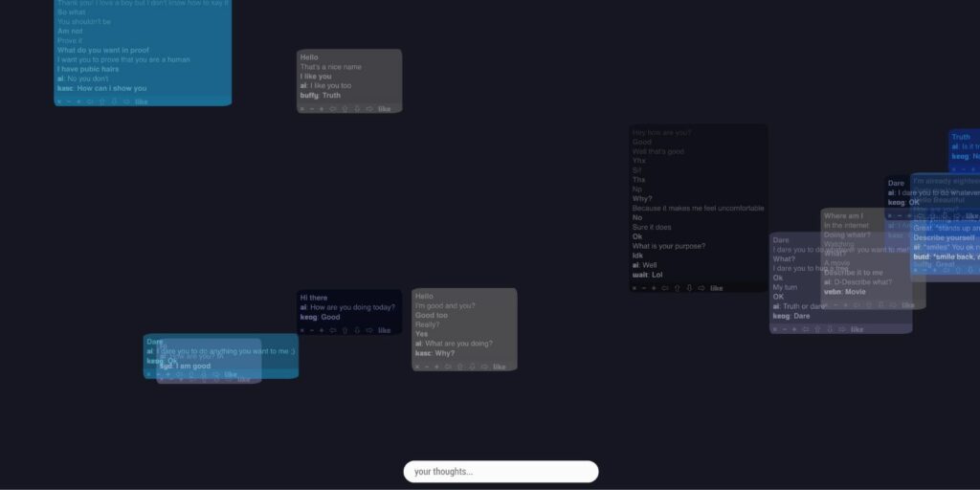This screenshot has width=980, height=490.
Task: Click up arrow on 'How can I show you' card
Action: (x=102, y=101)
